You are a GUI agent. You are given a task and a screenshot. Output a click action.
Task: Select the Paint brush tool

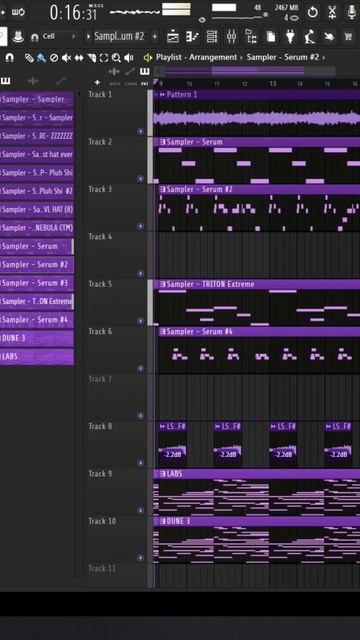(41, 58)
